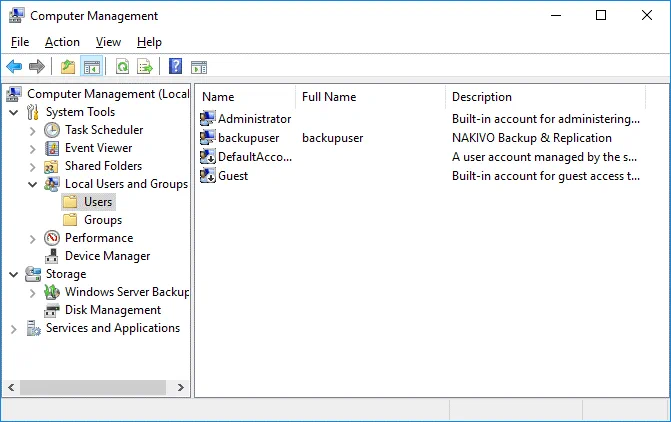
Task: Collapse the Local Users and Groups node
Action: [x=33, y=184]
